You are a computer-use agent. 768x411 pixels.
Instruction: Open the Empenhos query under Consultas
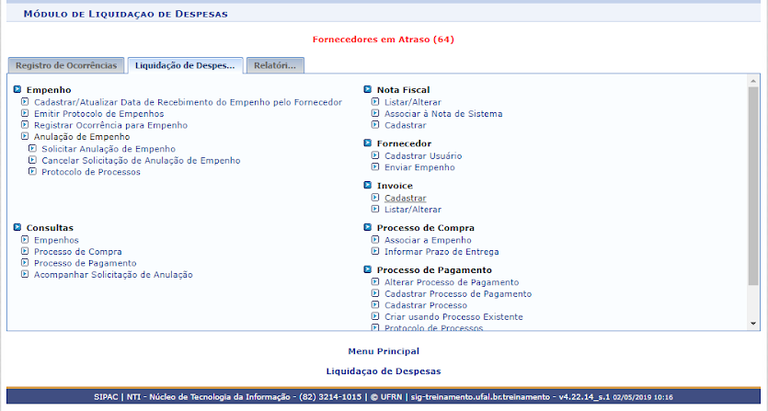[56, 240]
